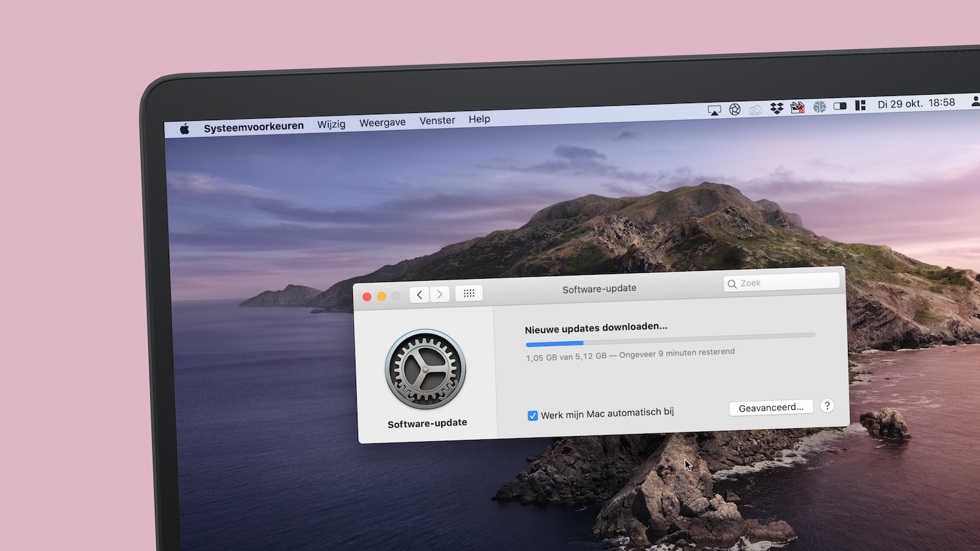980x551 pixels.
Task: Open the Venster menu
Action: [436, 120]
